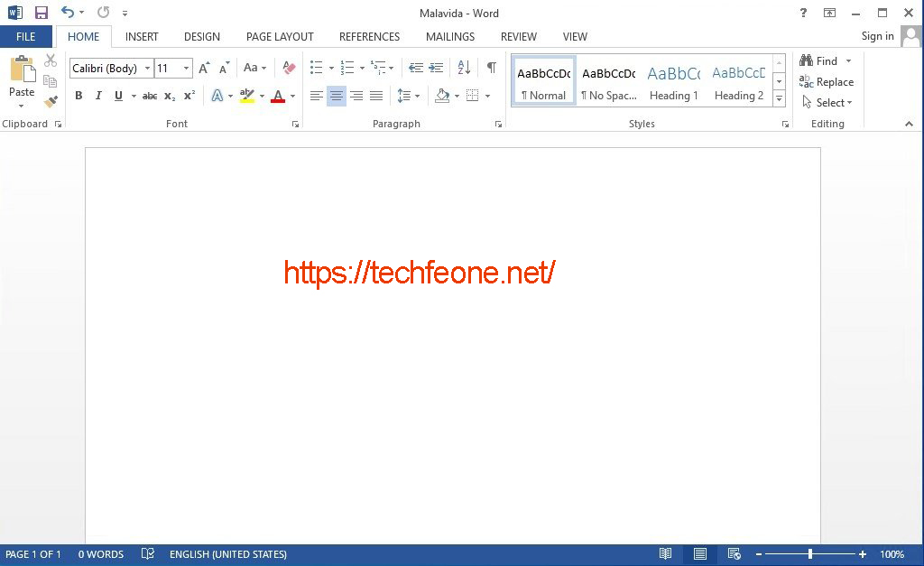Switch to the REFERENCES tab
This screenshot has height=566, width=924.
point(369,36)
